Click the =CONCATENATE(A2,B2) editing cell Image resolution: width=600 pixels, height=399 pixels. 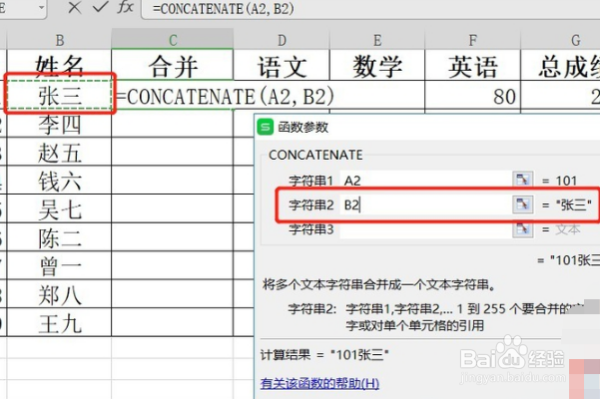point(225,96)
